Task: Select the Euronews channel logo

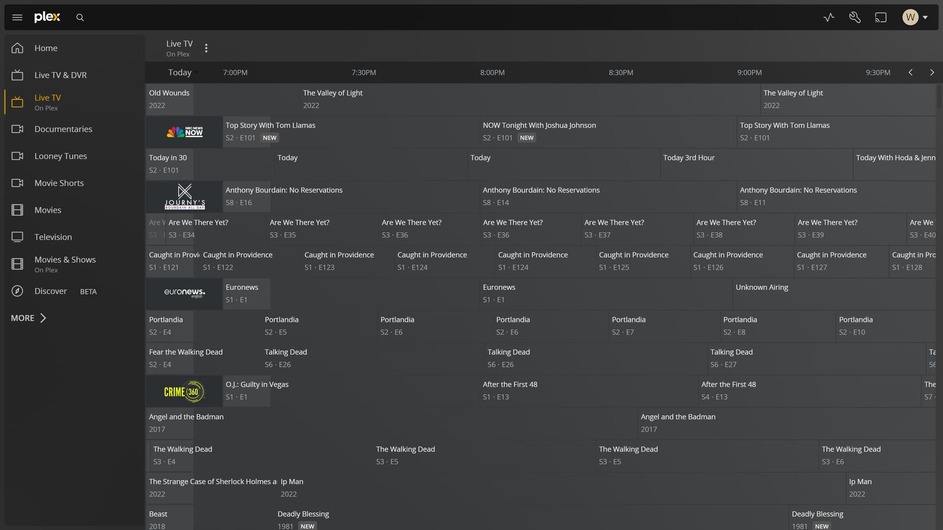Action: [x=184, y=294]
